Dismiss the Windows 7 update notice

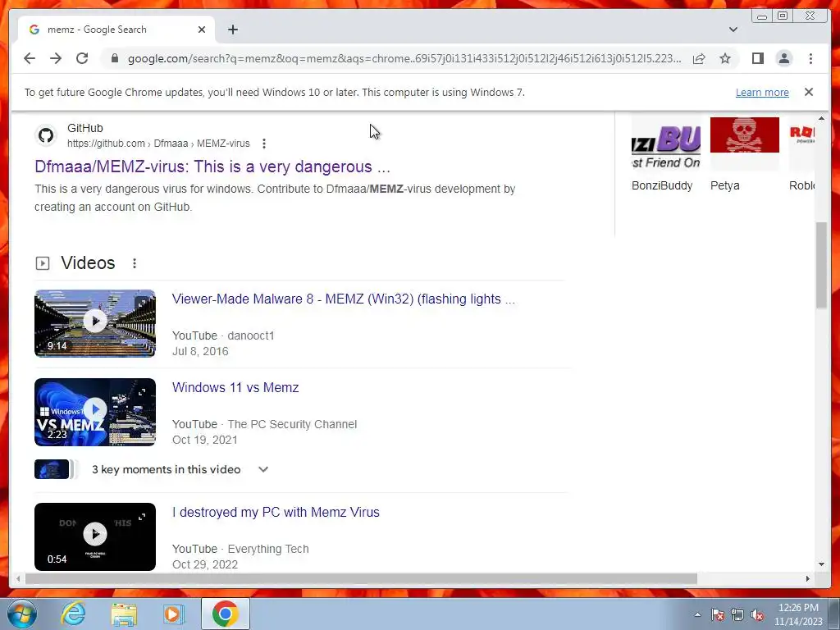pyautogui.click(x=808, y=92)
